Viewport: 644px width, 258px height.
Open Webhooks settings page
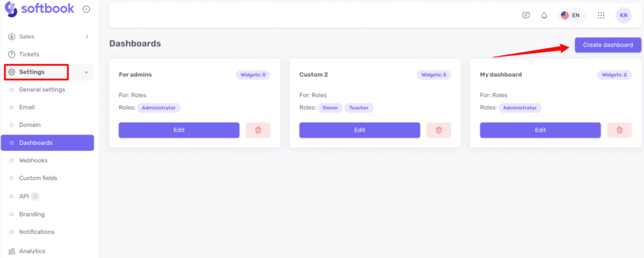pyautogui.click(x=33, y=160)
